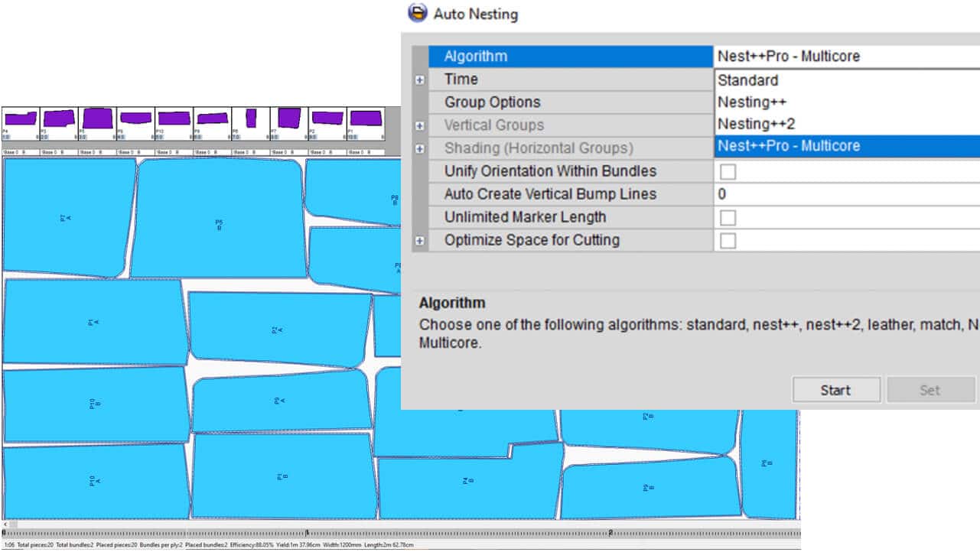
Task: Tick the Unlimited Marker Length checkbox
Action: pos(728,218)
